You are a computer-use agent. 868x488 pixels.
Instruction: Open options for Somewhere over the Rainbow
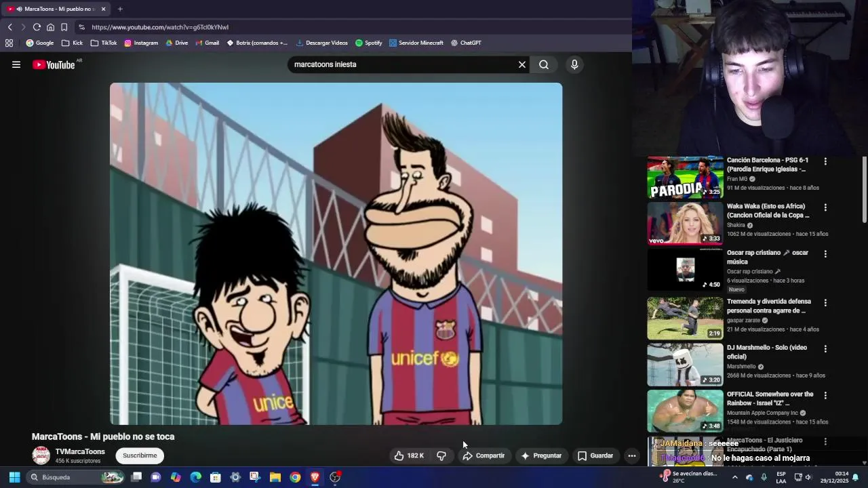(825, 394)
